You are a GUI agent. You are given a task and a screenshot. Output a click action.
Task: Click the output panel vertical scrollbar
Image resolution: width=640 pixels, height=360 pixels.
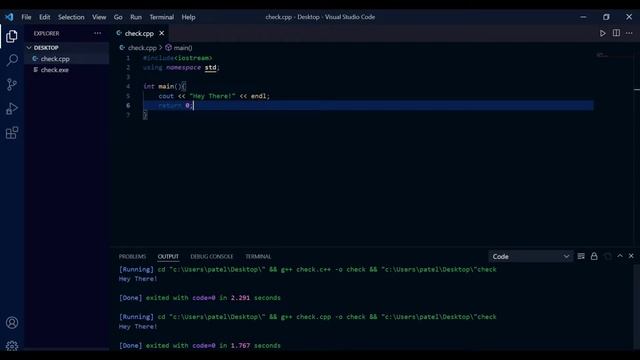tap(637, 306)
